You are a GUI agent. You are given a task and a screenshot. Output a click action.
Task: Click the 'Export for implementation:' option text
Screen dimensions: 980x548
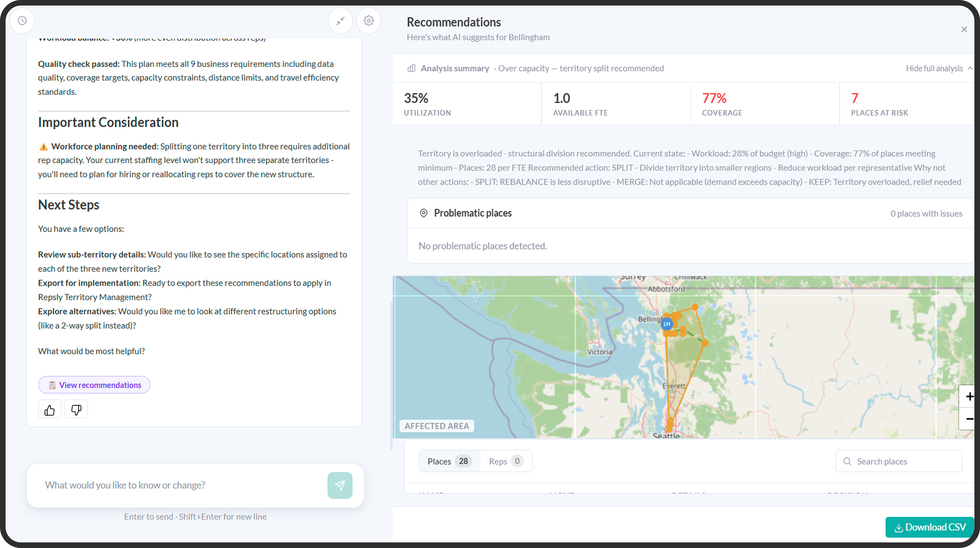point(89,283)
